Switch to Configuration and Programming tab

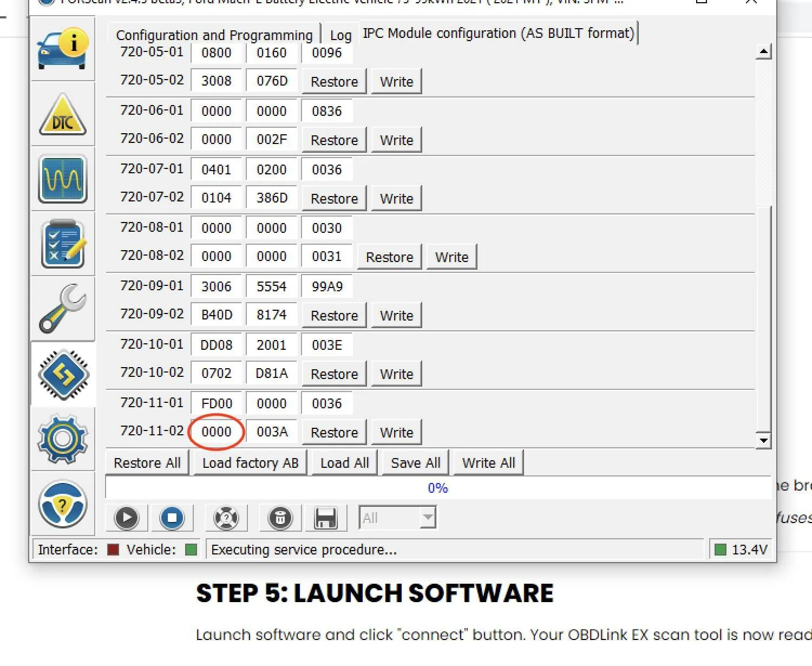click(214, 35)
